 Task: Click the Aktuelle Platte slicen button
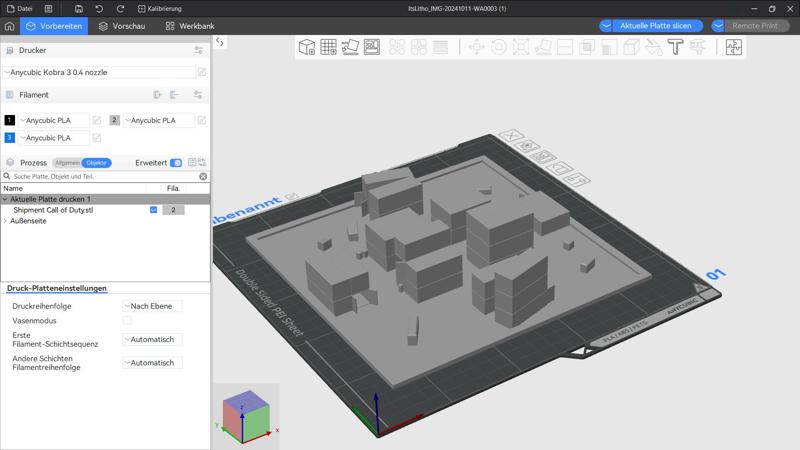coord(656,26)
